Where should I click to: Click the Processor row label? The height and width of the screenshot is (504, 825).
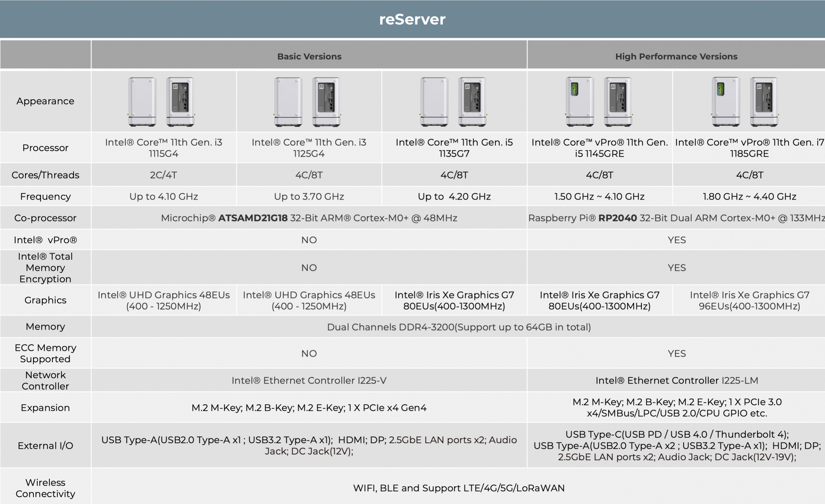point(45,148)
